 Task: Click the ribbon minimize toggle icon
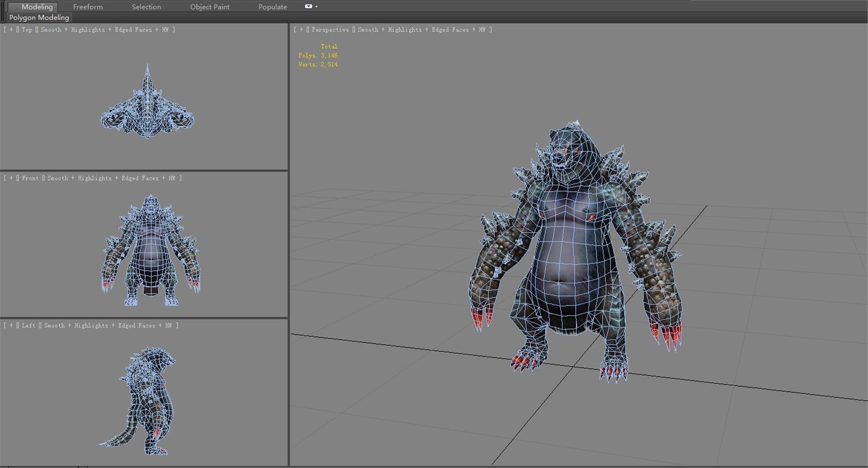click(x=308, y=6)
